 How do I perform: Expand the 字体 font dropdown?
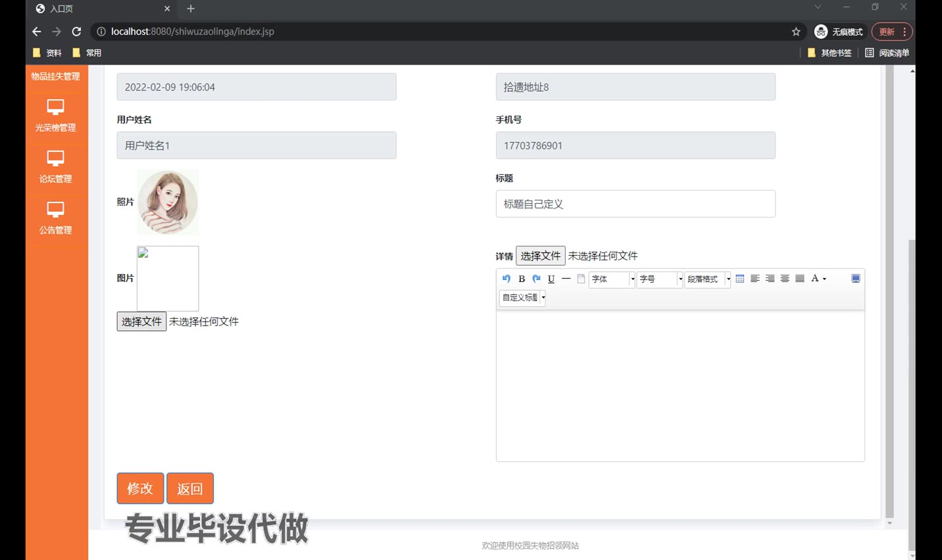coord(612,279)
